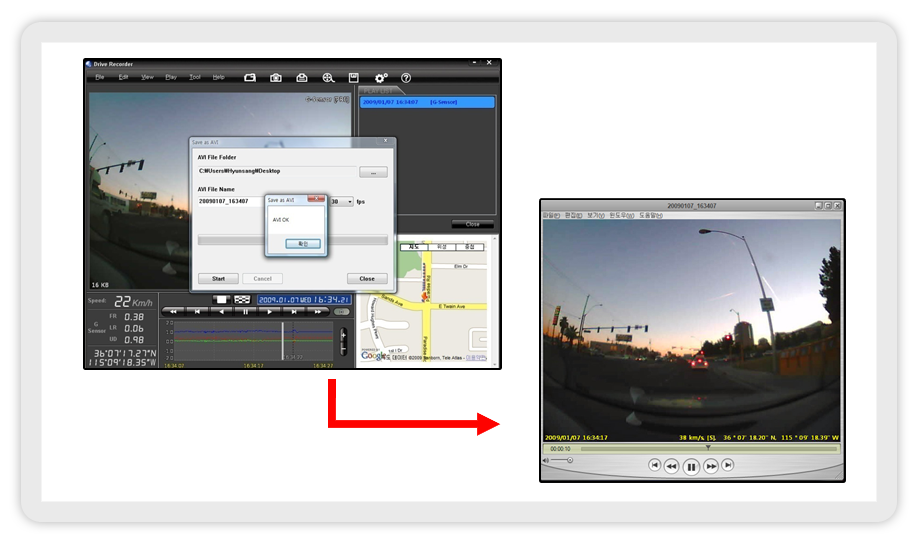Click the black Close button under playlist

point(472,224)
